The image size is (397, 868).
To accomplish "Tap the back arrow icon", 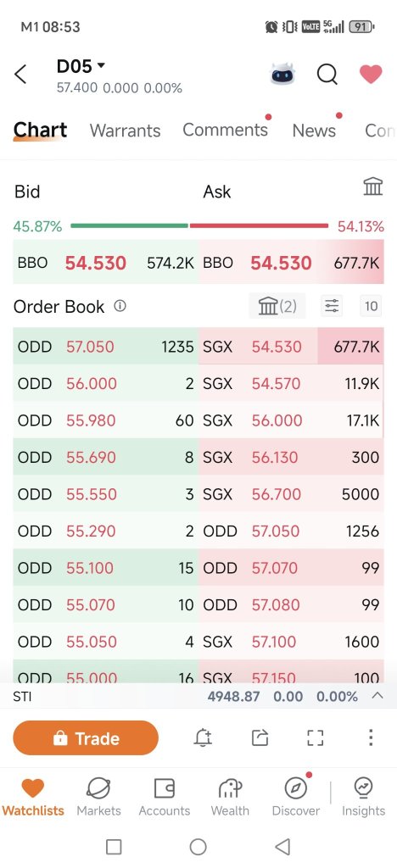I will 20,75.
